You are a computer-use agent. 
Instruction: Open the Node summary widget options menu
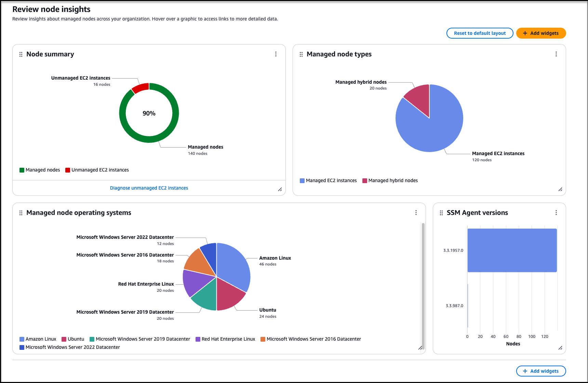click(276, 54)
